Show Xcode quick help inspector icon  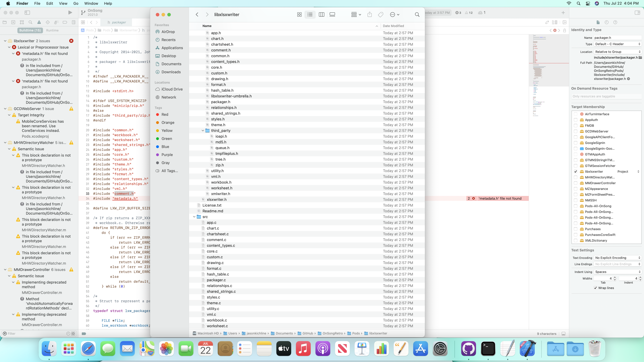click(x=615, y=22)
